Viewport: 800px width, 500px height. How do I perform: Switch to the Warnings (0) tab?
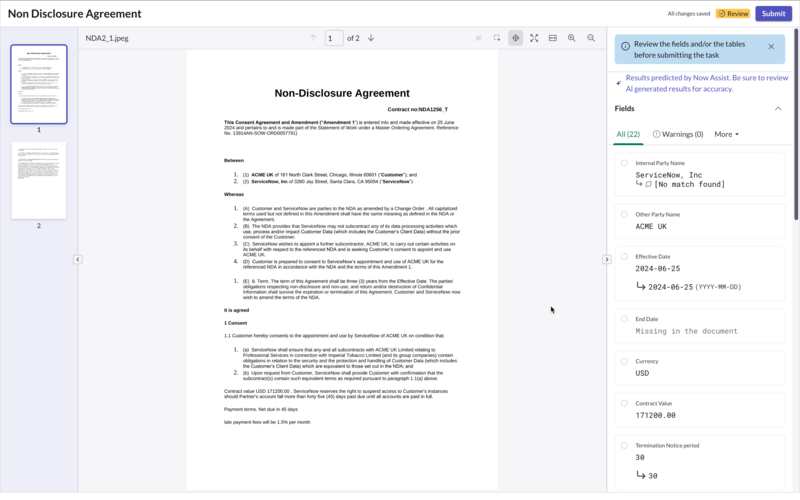[x=678, y=134]
